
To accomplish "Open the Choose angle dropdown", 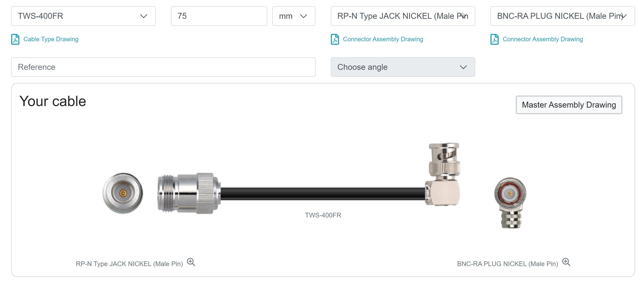I will [403, 67].
